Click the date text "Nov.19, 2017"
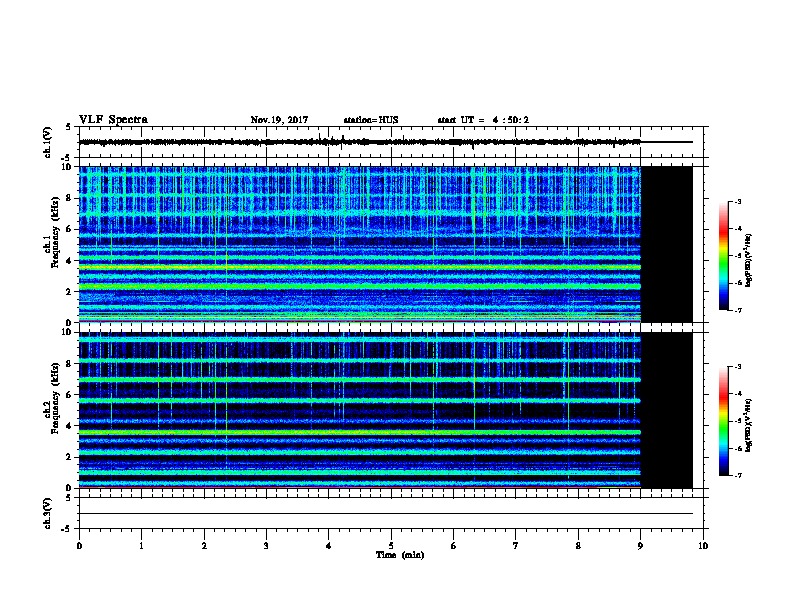 point(279,120)
